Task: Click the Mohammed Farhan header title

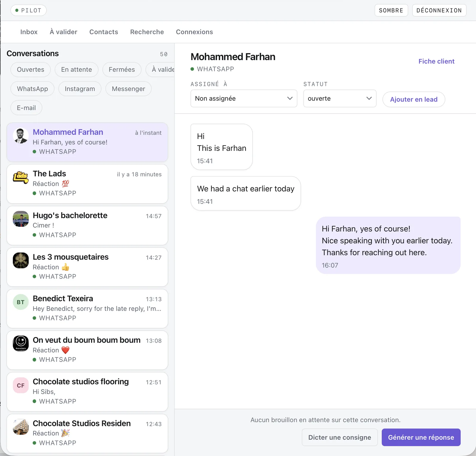Action: (233, 57)
